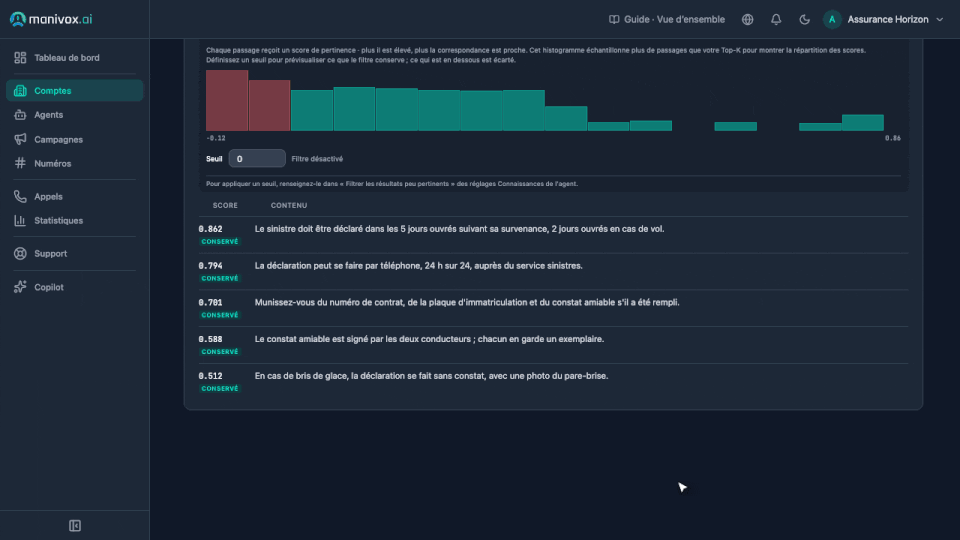960x540 pixels.
Task: Open the Support page
Action: click(x=75, y=253)
